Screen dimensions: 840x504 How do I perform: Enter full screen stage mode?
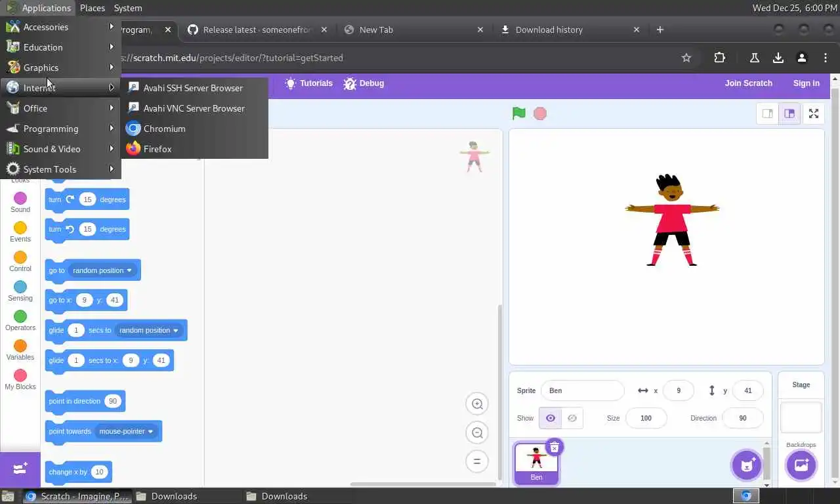pos(814,114)
